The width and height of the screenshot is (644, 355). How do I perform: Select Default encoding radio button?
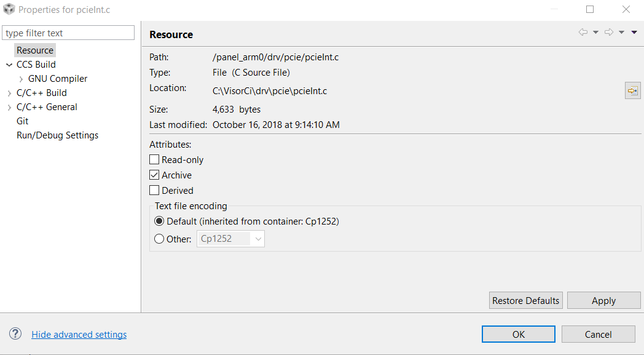159,221
